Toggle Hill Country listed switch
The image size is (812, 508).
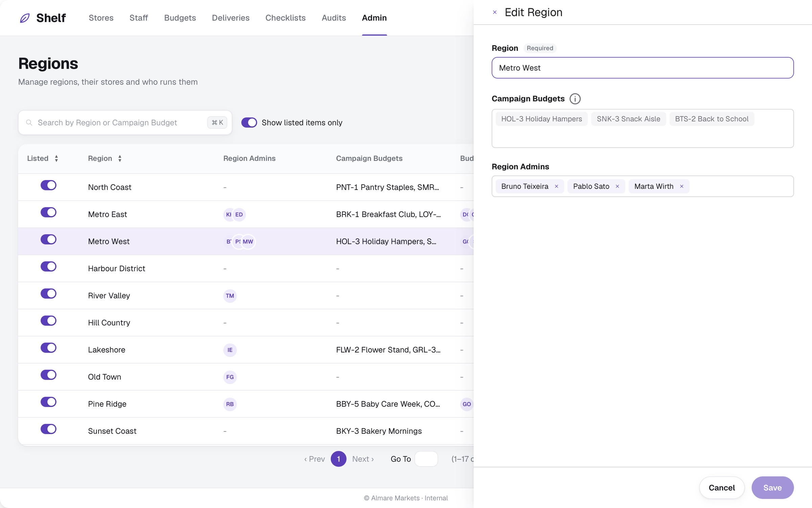click(48, 321)
